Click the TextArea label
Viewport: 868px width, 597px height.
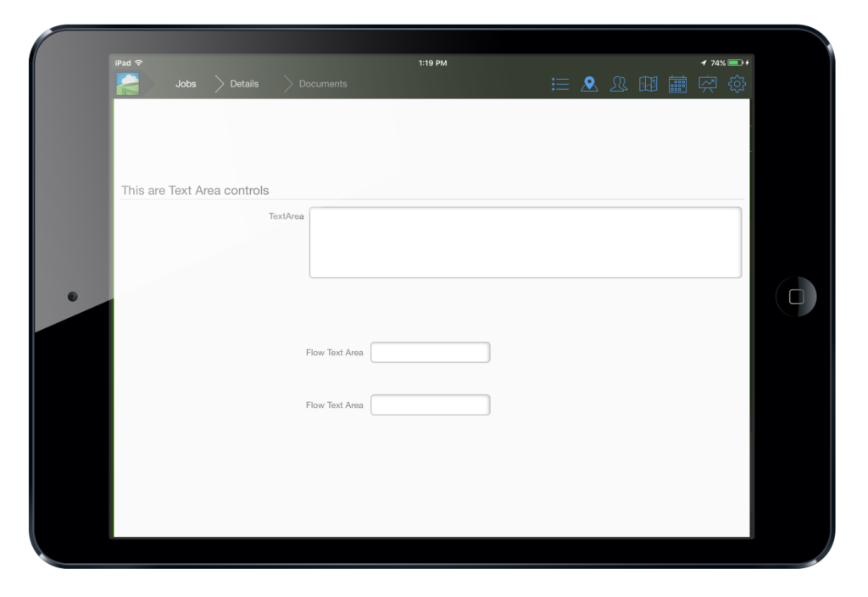[x=285, y=216]
